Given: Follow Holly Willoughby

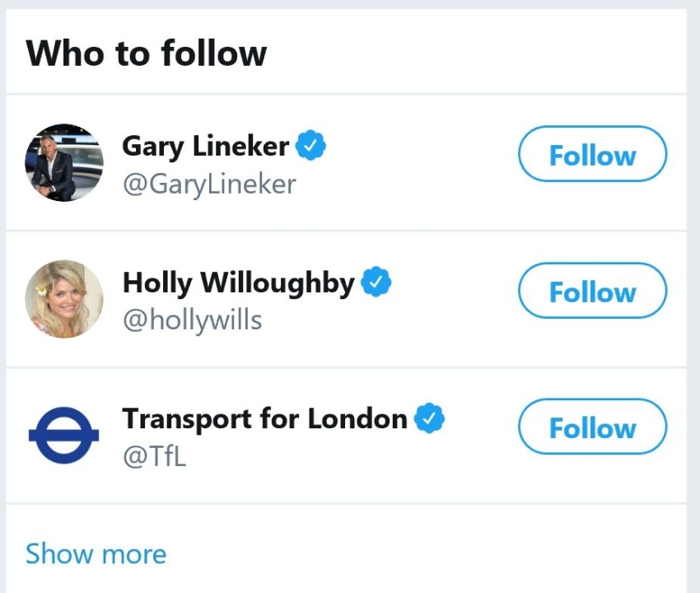Looking at the screenshot, I should click(x=592, y=291).
